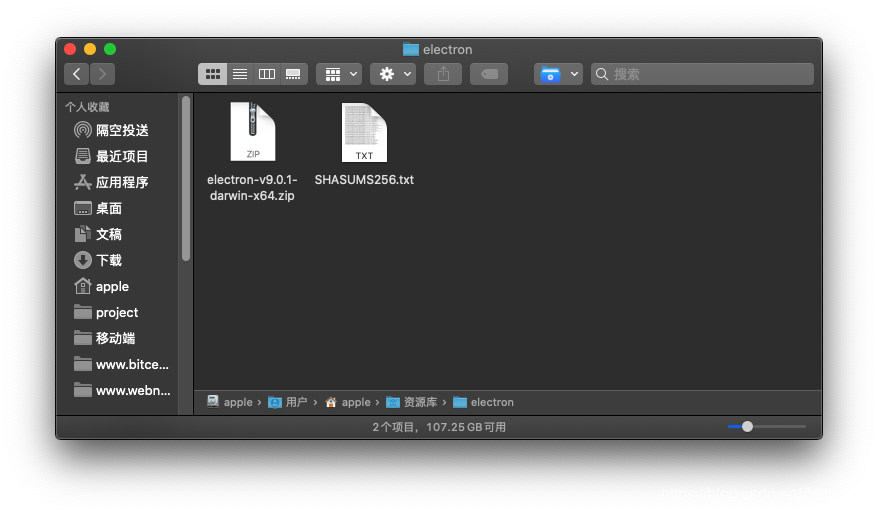This screenshot has height=513, width=878.
Task: Switch to gallery view
Action: (293, 74)
